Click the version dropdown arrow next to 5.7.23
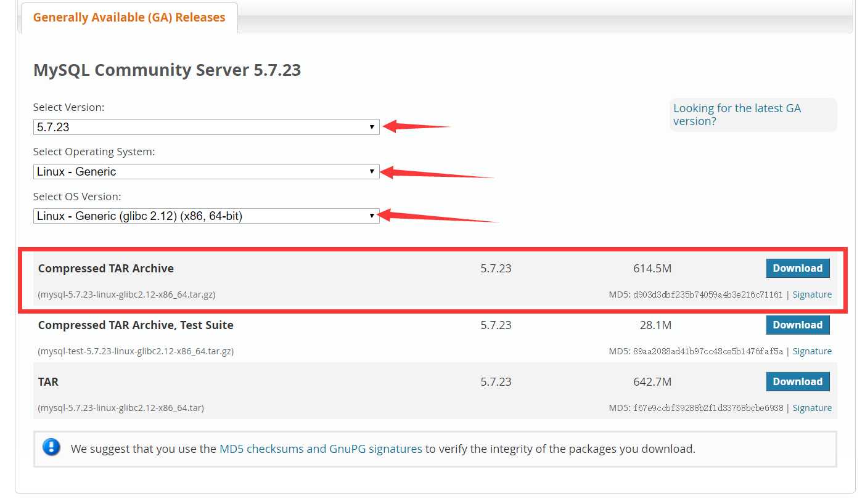The width and height of the screenshot is (865, 504). coord(372,127)
